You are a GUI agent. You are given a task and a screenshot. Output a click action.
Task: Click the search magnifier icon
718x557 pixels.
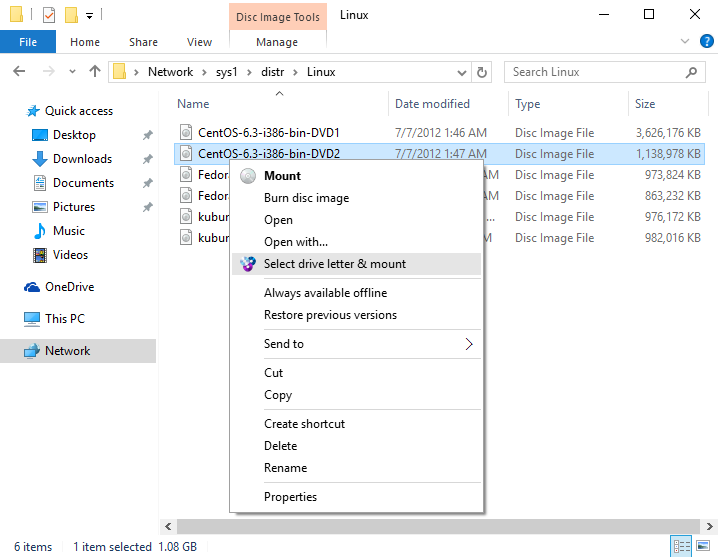[x=692, y=72]
